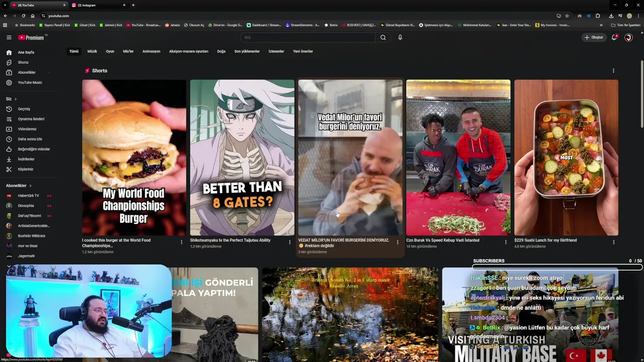Open Daha sonra izle list
The width and height of the screenshot is (644, 362).
(x=30, y=139)
